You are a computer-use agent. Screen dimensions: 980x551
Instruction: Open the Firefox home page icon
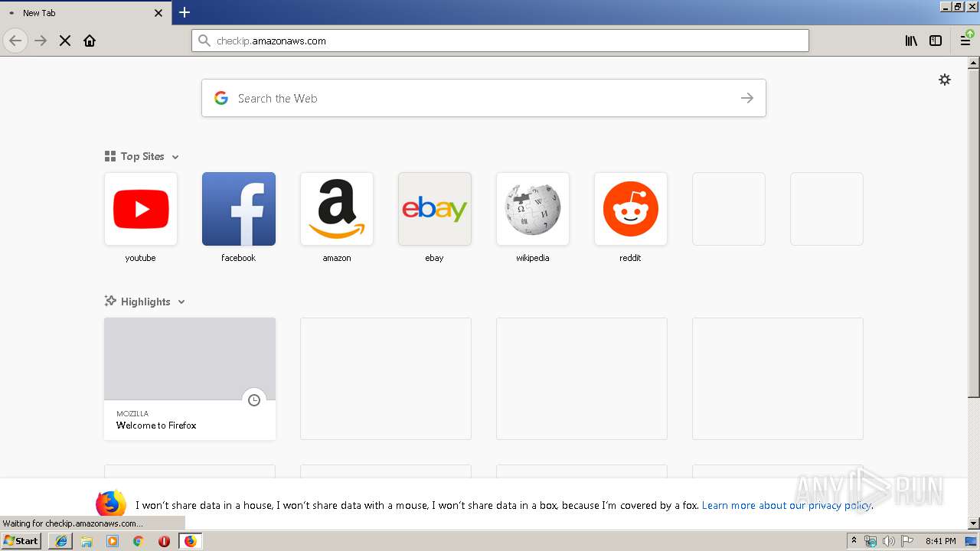(x=90, y=41)
